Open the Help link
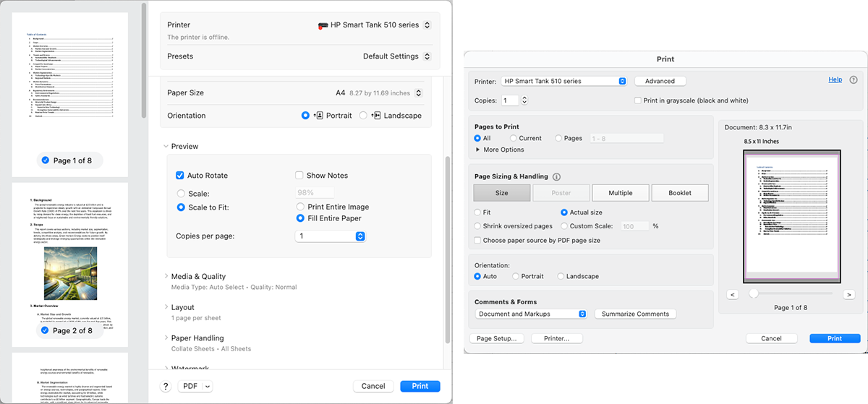Viewport: 868px width, 404px height. [835, 79]
